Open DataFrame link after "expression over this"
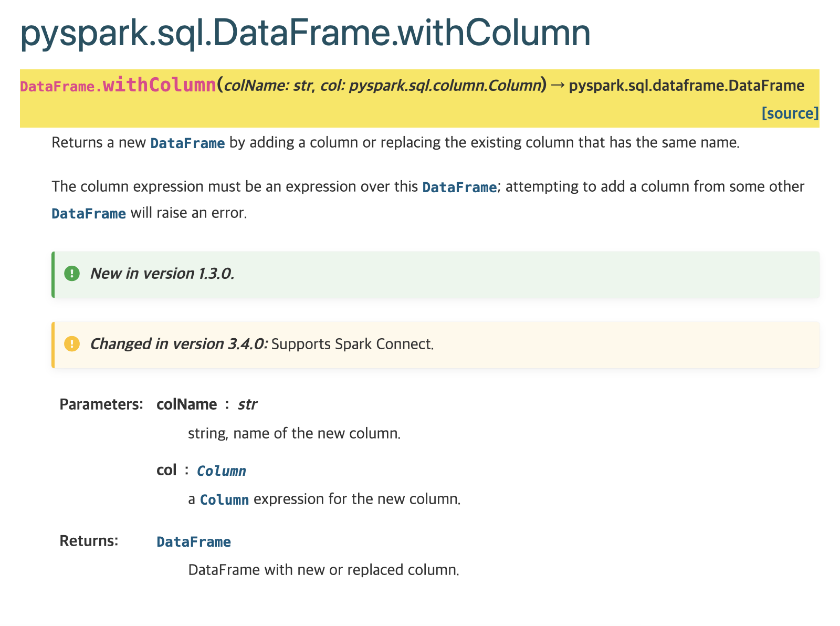 (459, 187)
